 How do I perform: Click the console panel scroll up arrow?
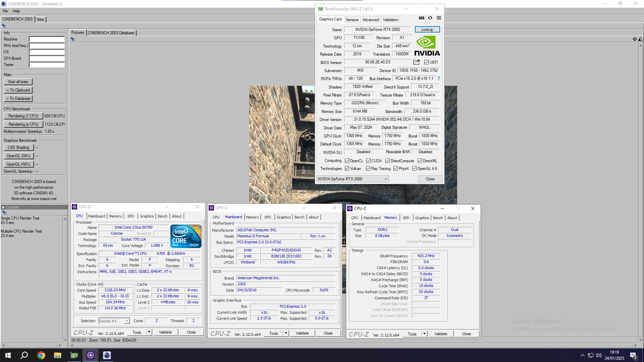(x=65, y=219)
